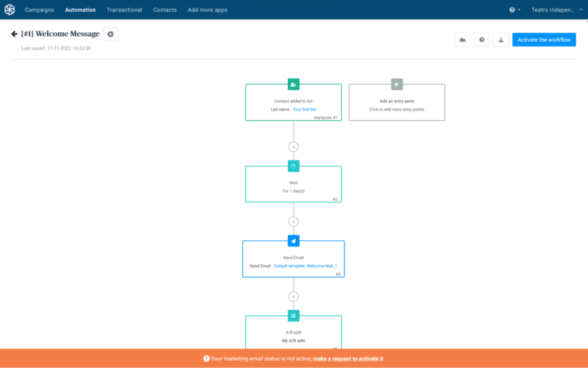This screenshot has width=588, height=368.
Task: Switch to the Campaigns menu item
Action: click(x=39, y=10)
